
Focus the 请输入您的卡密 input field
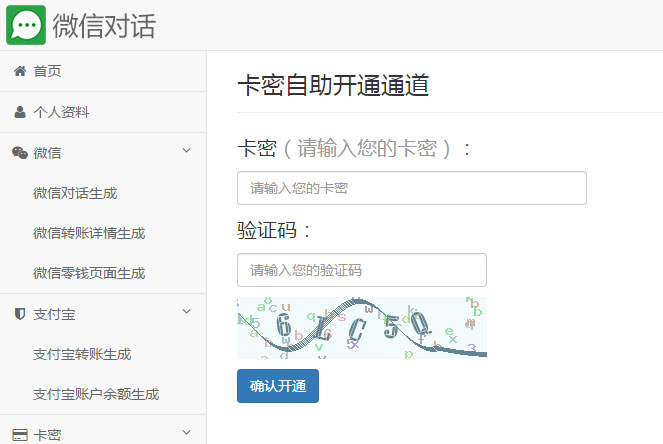[x=411, y=188]
